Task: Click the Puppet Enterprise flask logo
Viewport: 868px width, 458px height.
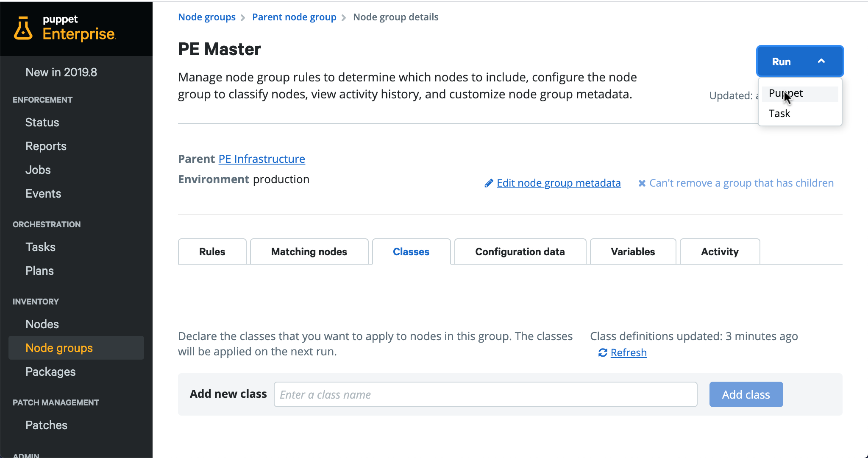Action: tap(23, 28)
